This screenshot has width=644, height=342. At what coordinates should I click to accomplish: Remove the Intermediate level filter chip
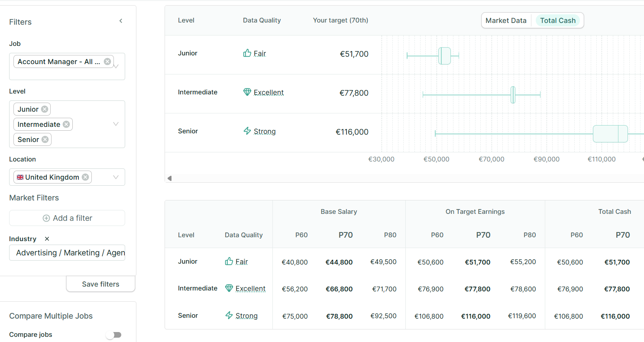pos(67,124)
